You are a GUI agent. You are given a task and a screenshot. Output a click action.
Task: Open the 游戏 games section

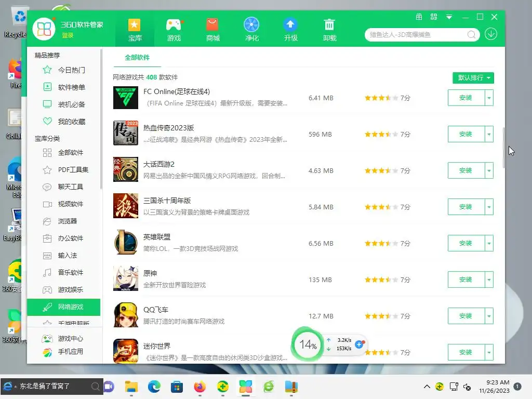174,30
